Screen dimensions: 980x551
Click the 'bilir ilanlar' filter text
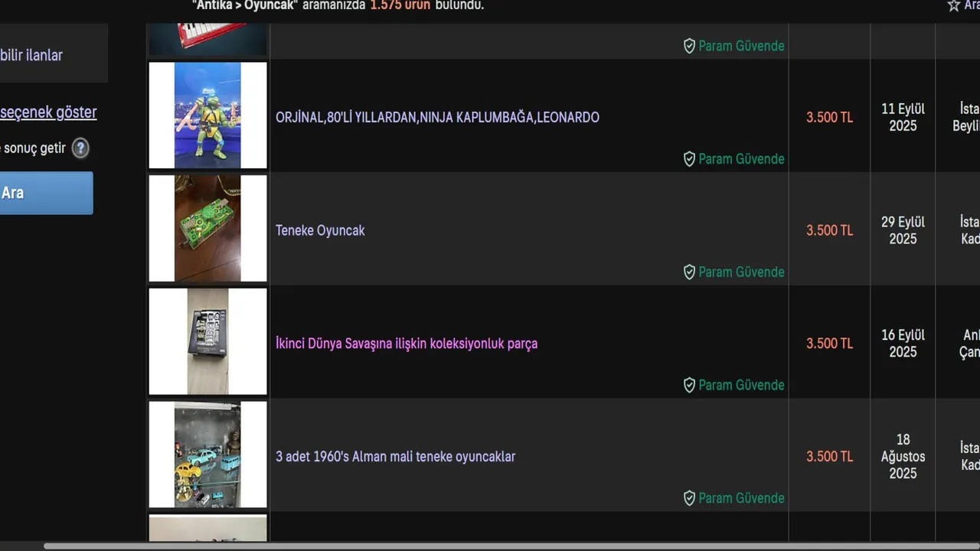coord(31,55)
